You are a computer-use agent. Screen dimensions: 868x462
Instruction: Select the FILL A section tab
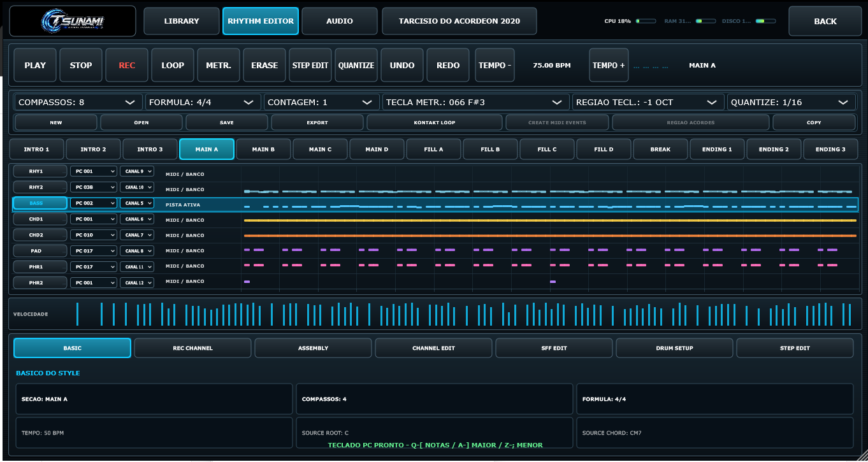434,149
